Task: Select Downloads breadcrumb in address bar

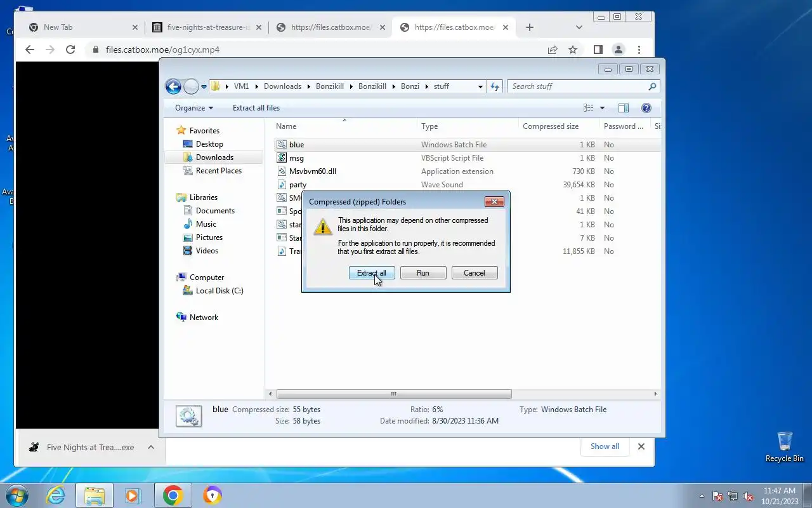Action: (x=282, y=86)
